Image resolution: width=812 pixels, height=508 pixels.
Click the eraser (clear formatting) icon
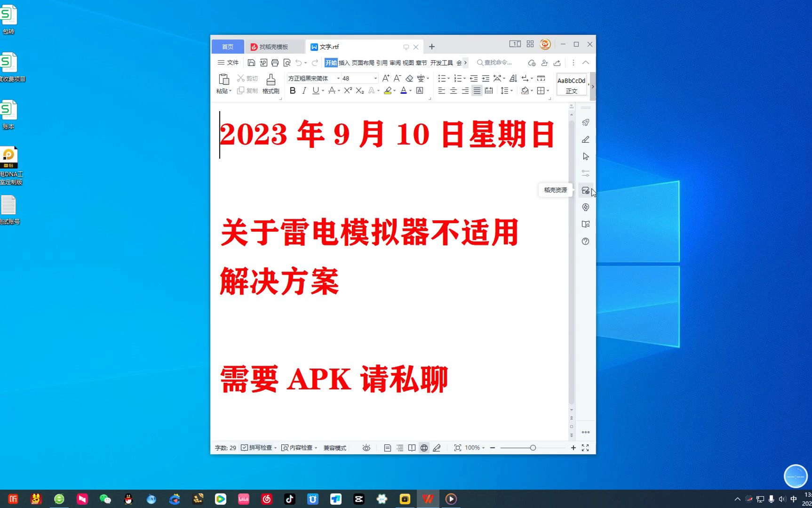tap(409, 78)
